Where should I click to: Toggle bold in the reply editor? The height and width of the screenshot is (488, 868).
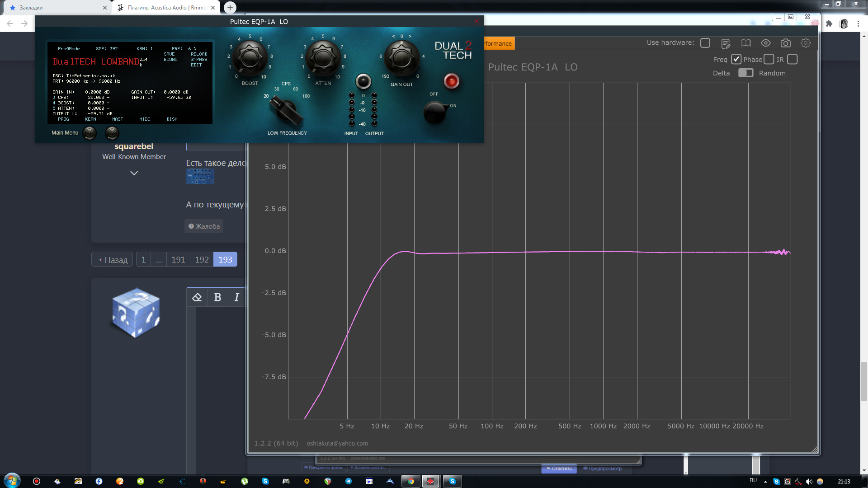(x=217, y=297)
